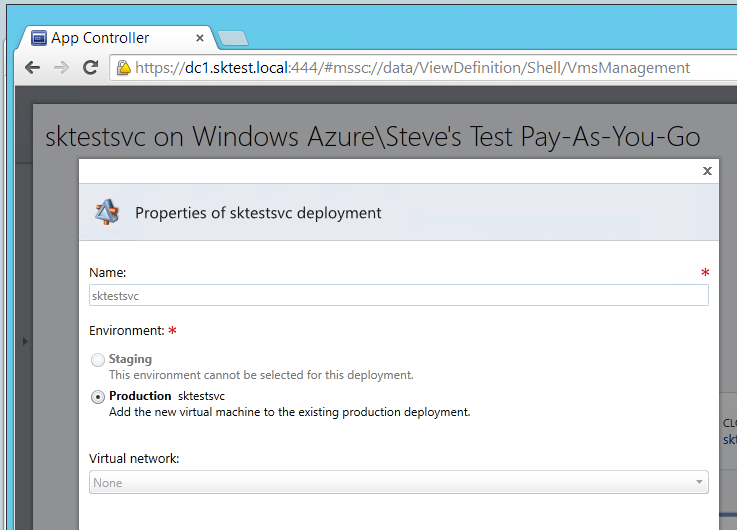Click the browser forward arrow

[x=61, y=68]
